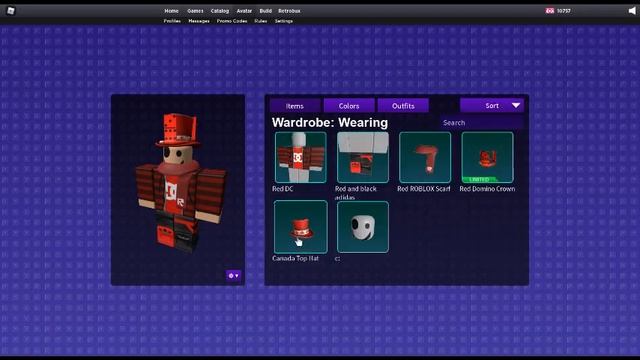Open the Games menu

(195, 11)
